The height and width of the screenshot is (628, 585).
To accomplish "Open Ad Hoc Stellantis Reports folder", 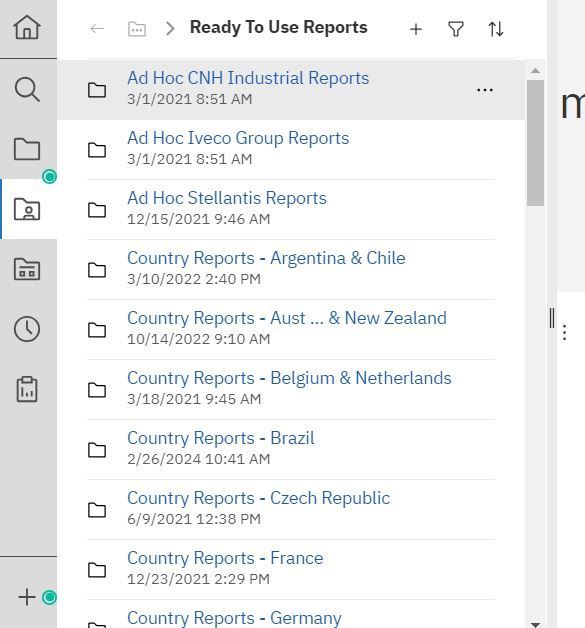I will tap(227, 198).
